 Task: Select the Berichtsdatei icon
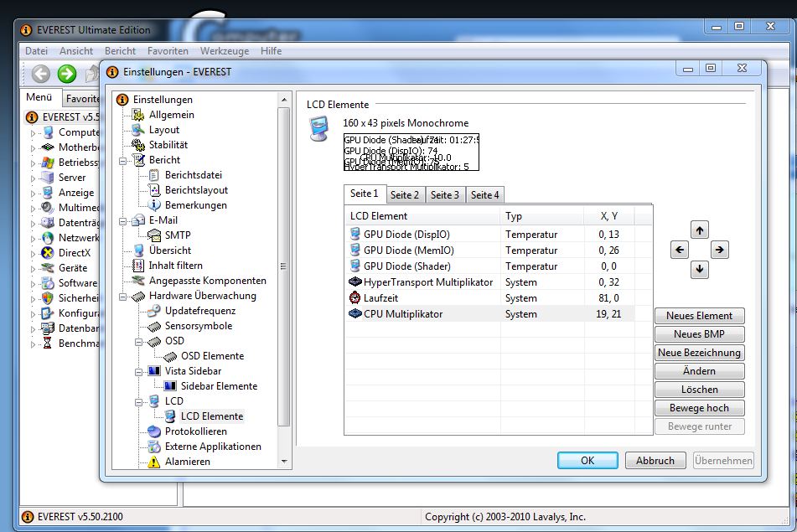[x=153, y=175]
